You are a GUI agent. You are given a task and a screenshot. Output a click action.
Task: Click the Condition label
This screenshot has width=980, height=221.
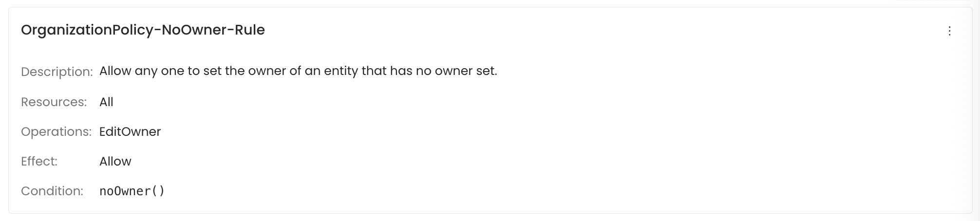pos(52,191)
